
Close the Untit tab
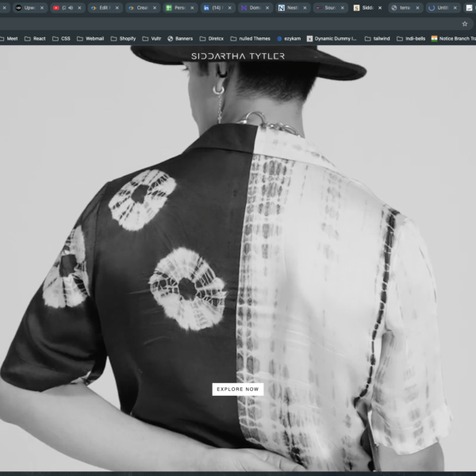tap(455, 8)
